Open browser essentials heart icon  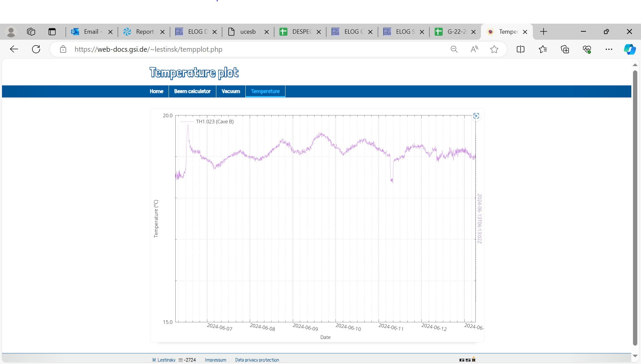(587, 49)
